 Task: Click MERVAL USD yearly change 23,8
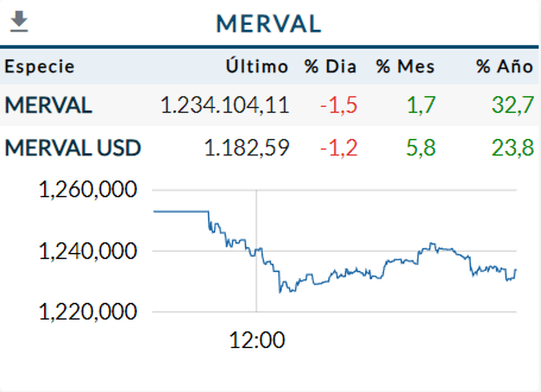pyautogui.click(x=513, y=148)
